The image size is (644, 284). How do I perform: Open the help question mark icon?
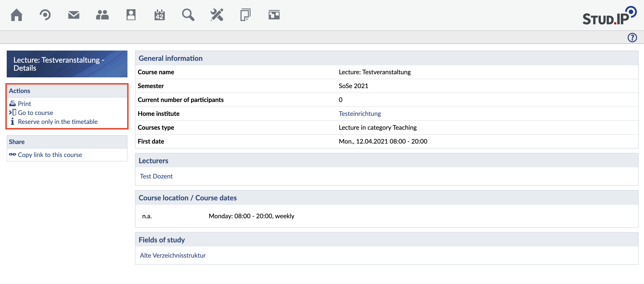(x=632, y=38)
